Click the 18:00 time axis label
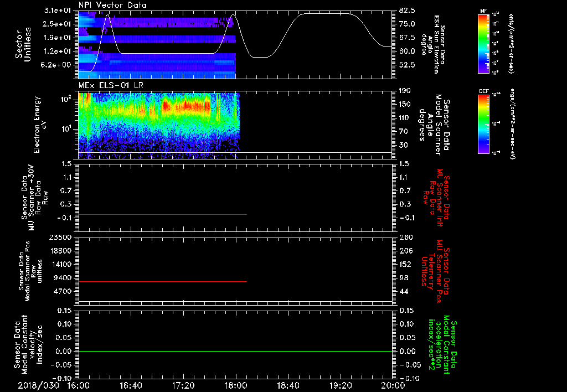Screen dimensions: 567x392 pyautogui.click(x=236, y=385)
